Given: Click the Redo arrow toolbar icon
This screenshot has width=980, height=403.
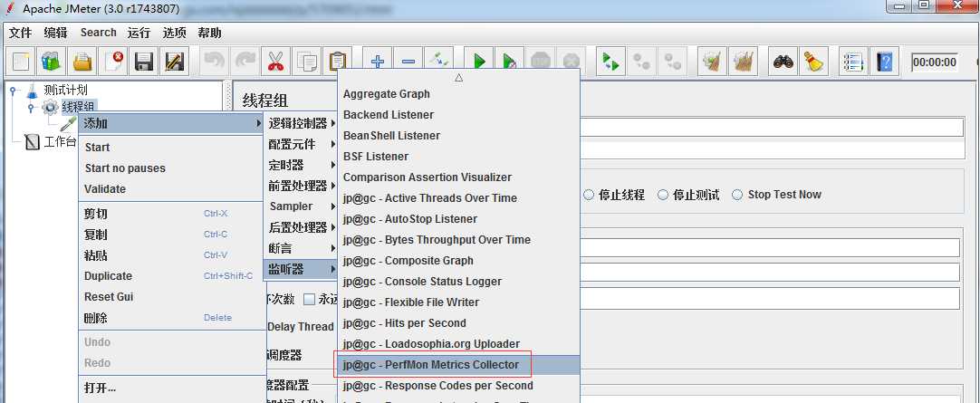Looking at the screenshot, I should (245, 62).
